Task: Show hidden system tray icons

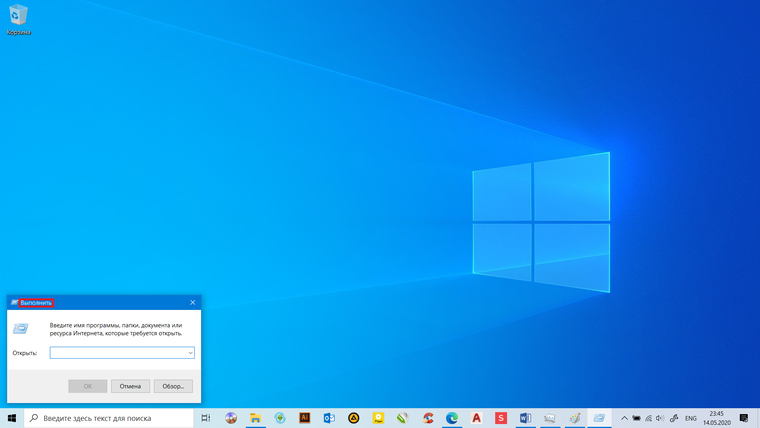Action: click(x=624, y=418)
